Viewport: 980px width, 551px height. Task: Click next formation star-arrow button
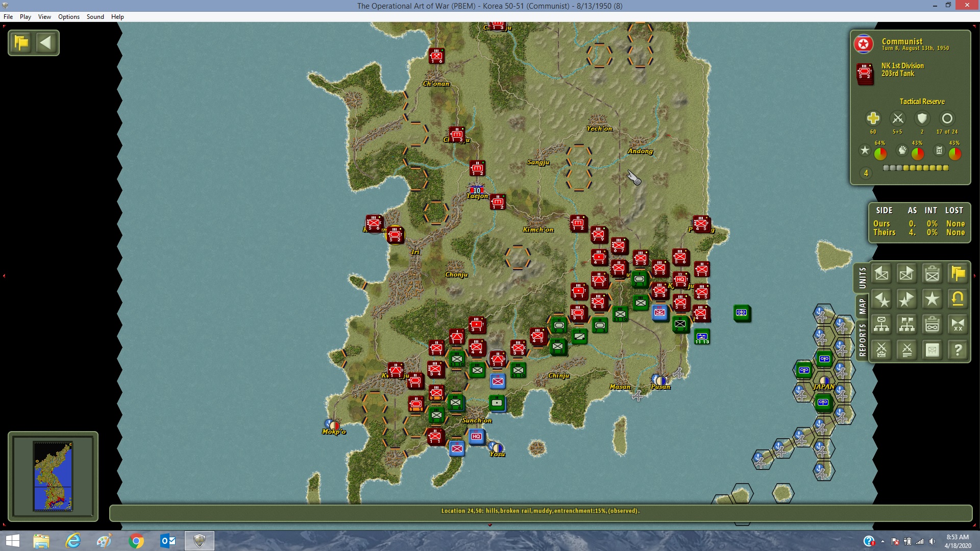click(907, 299)
